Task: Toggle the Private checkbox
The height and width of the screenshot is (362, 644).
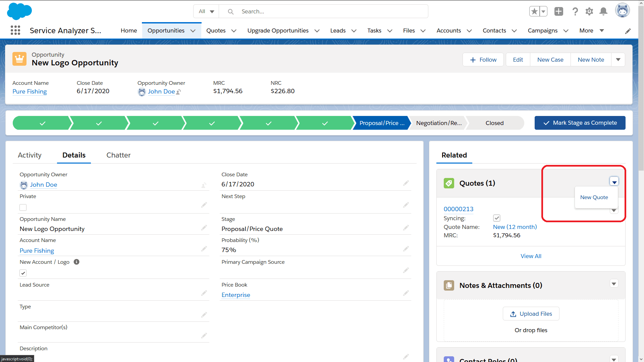Action: point(23,207)
